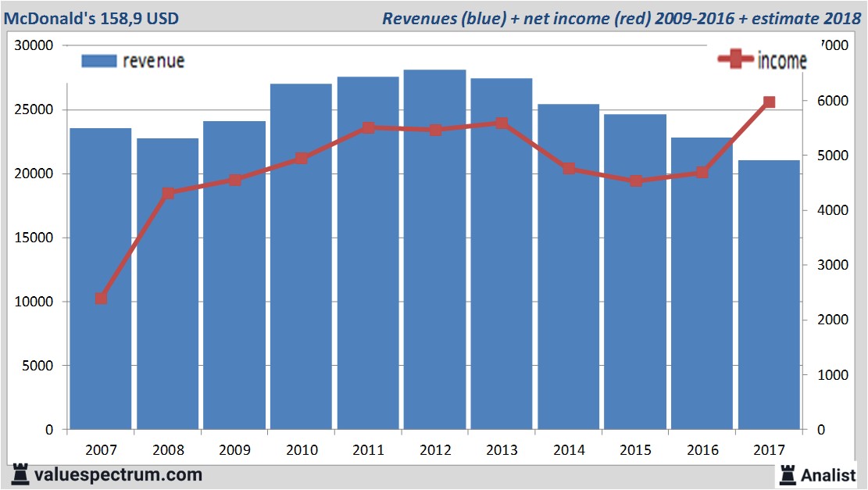Click the valuespectrum.com rook logo icon

point(20,474)
